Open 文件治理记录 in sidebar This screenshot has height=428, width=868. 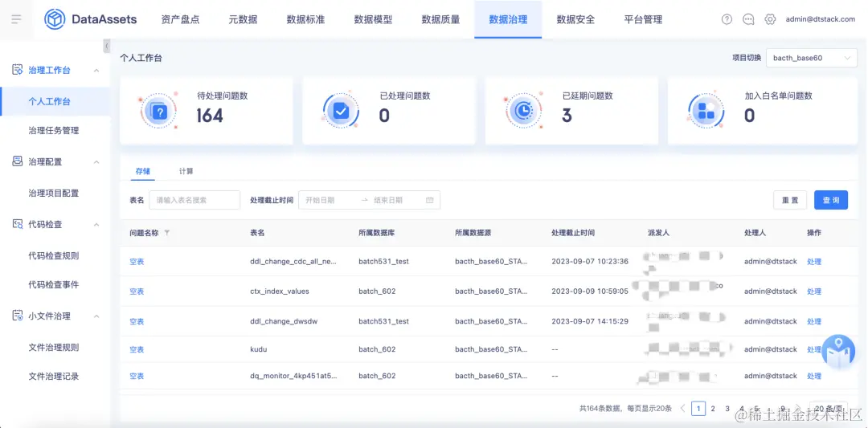(x=55, y=376)
